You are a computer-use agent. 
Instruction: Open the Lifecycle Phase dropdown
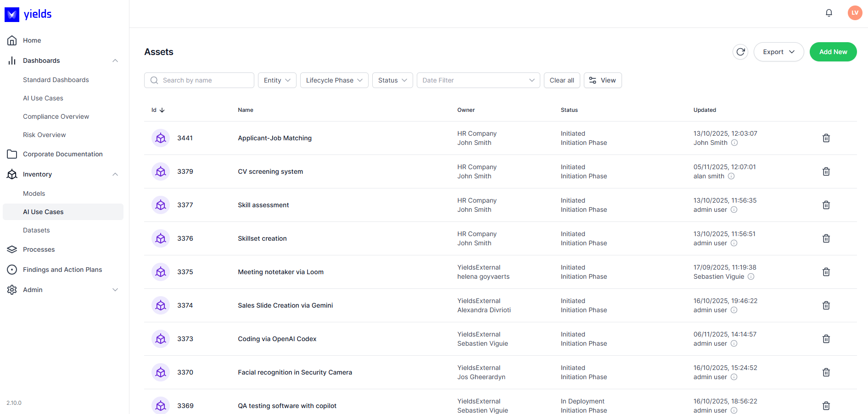[x=334, y=80]
